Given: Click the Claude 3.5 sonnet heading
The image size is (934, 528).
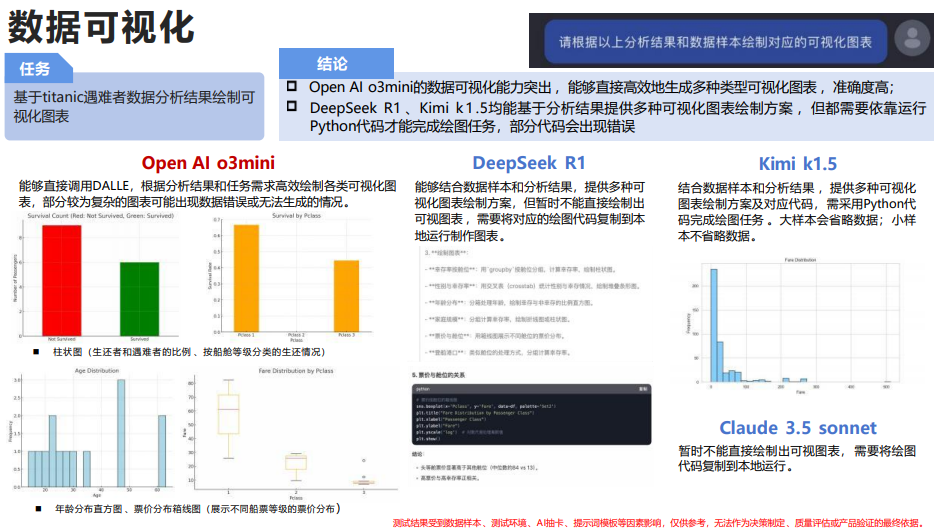Looking at the screenshot, I should coord(798,428).
